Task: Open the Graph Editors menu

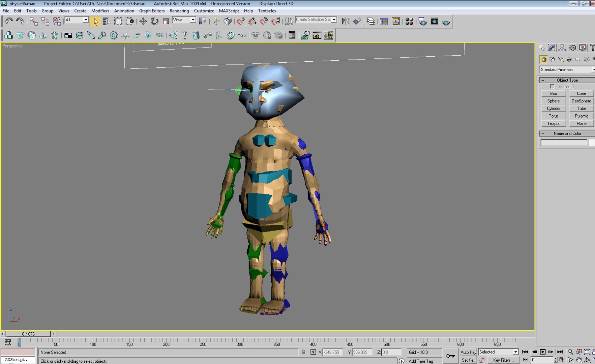Action: coord(152,11)
